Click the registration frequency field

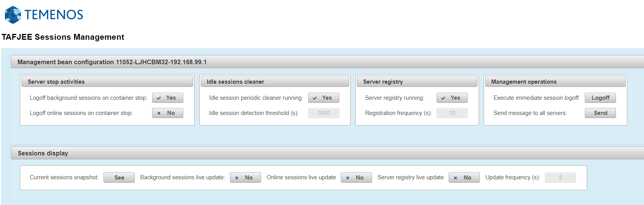tap(452, 113)
